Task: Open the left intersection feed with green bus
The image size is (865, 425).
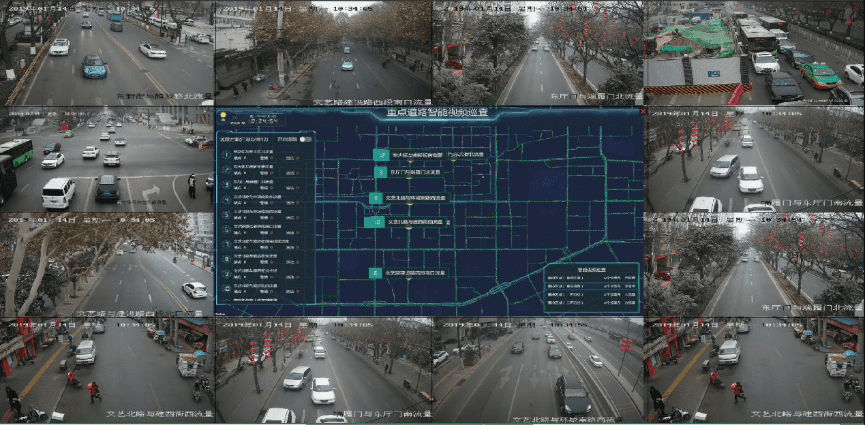Action: (x=107, y=160)
